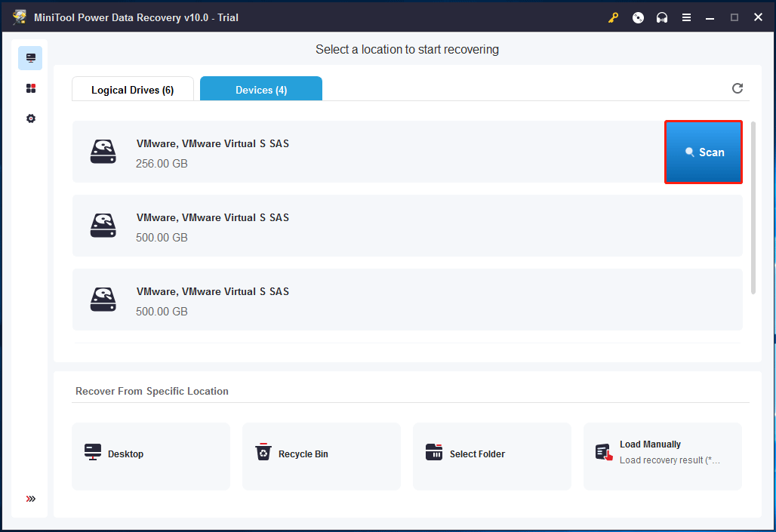Open the hamburger menu in title bar
Image resolution: width=776 pixels, height=532 pixels.
point(686,18)
